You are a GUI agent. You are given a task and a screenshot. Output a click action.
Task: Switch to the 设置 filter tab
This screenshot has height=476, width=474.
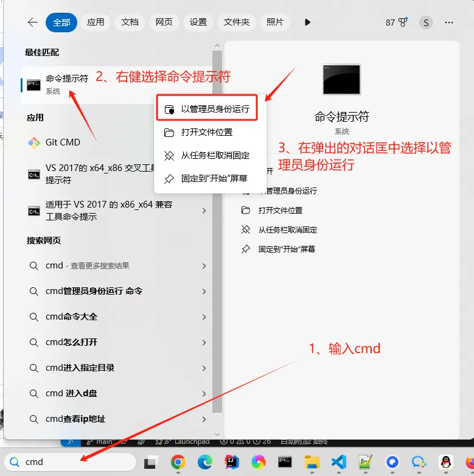coord(198,22)
